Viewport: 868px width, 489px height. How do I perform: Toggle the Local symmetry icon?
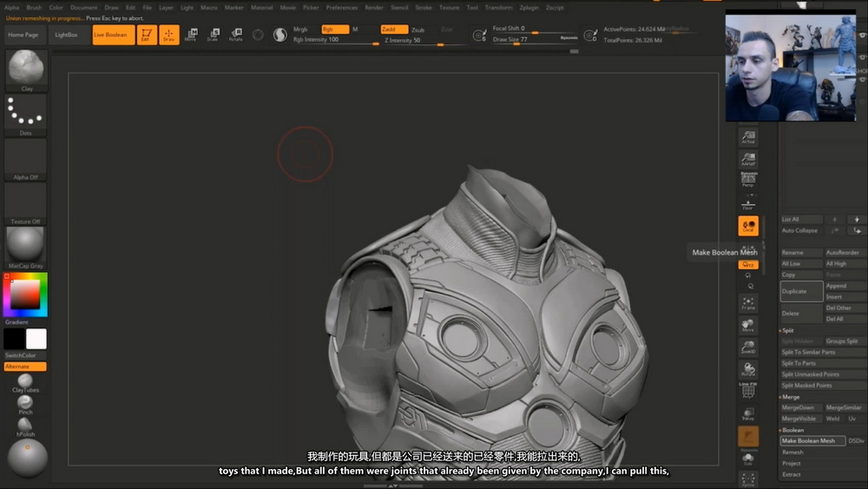748,226
